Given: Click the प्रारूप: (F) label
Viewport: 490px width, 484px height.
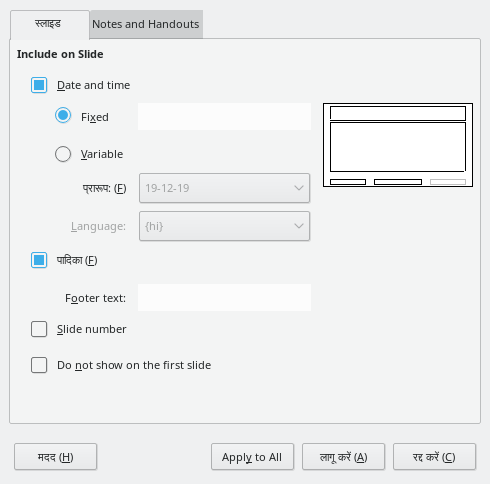Looking at the screenshot, I should (x=104, y=188).
